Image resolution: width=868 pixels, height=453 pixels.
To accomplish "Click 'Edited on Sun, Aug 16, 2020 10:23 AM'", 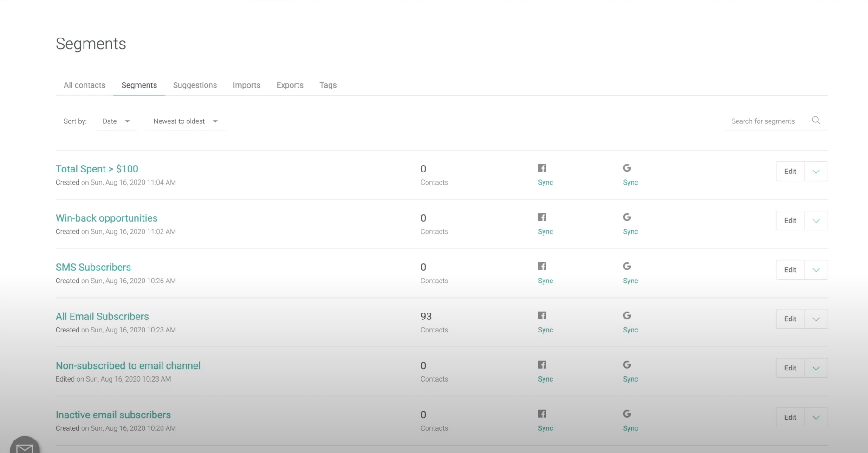I will click(113, 379).
